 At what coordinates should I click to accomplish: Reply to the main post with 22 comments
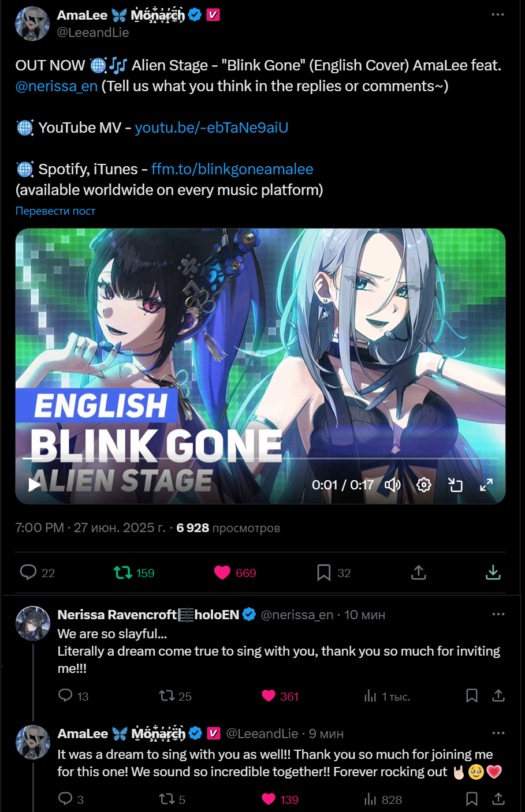[37, 572]
